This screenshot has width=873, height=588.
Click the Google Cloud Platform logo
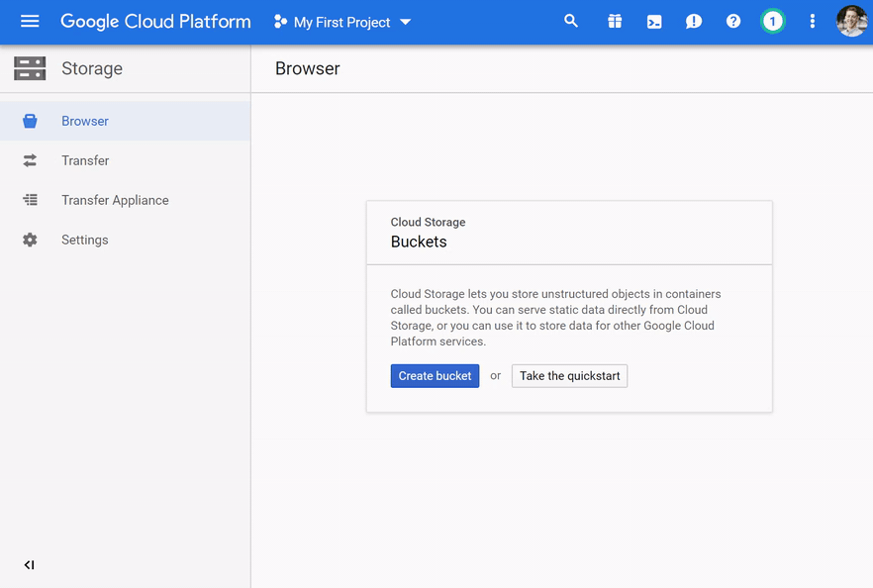[x=155, y=22]
